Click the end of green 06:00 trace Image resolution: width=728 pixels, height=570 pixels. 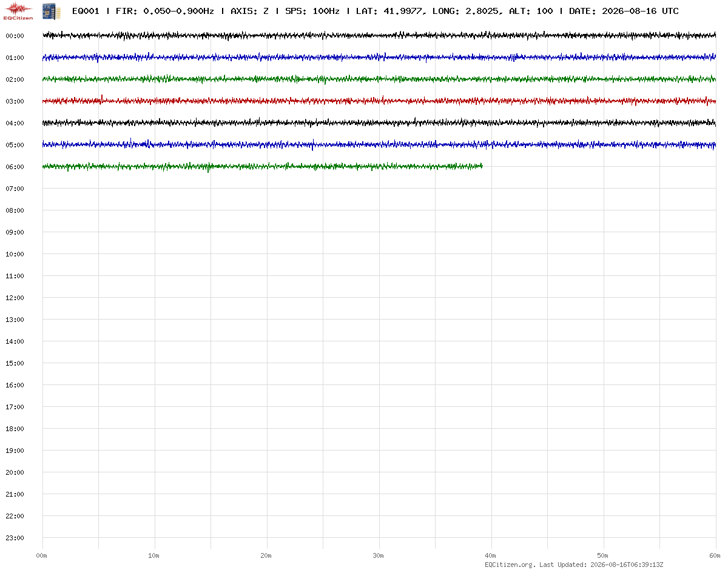pyautogui.click(x=482, y=165)
